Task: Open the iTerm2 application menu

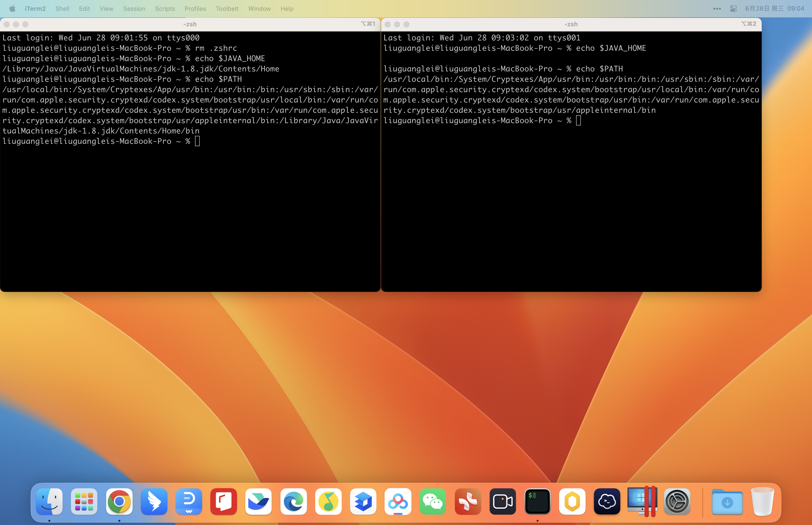Action: pyautogui.click(x=35, y=8)
